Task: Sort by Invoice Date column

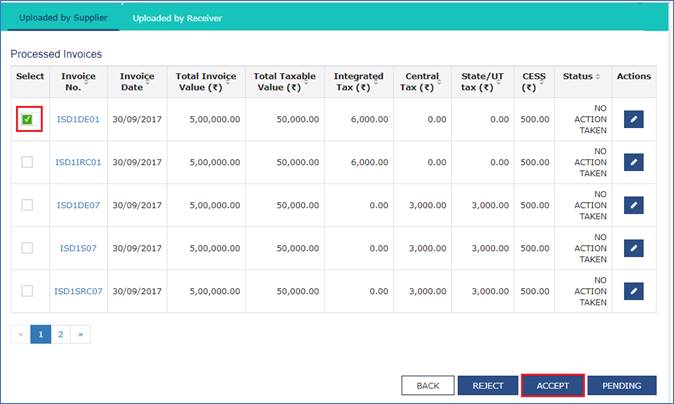Action: point(137,82)
